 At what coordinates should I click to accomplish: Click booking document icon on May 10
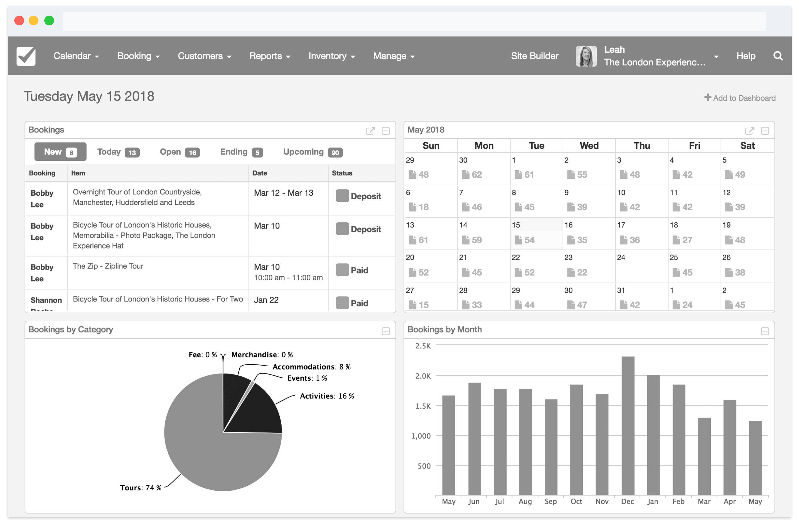[x=623, y=207]
